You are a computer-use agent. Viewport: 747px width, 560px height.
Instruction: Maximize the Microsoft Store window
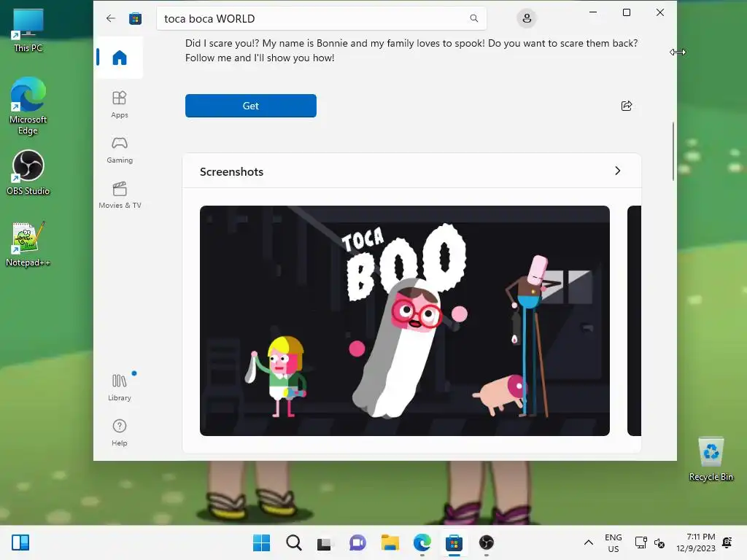coord(627,12)
